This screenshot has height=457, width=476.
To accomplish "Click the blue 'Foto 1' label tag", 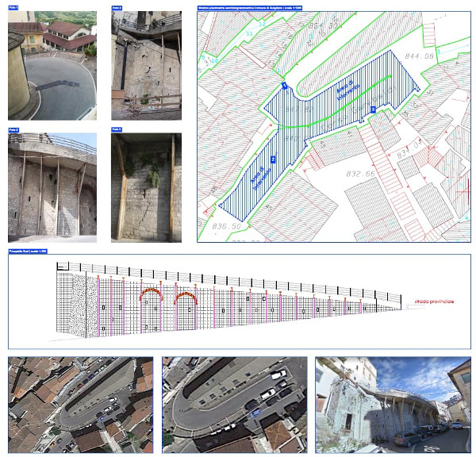I will (x=13, y=7).
